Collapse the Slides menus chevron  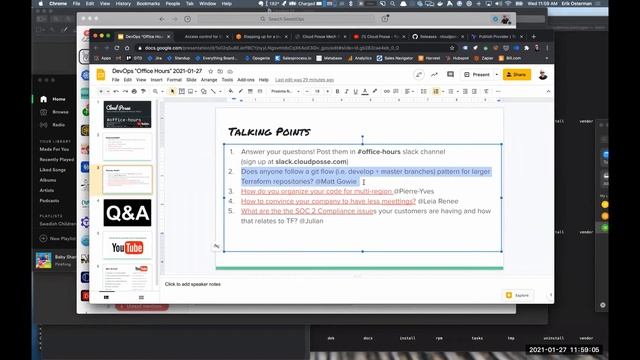coord(548,91)
